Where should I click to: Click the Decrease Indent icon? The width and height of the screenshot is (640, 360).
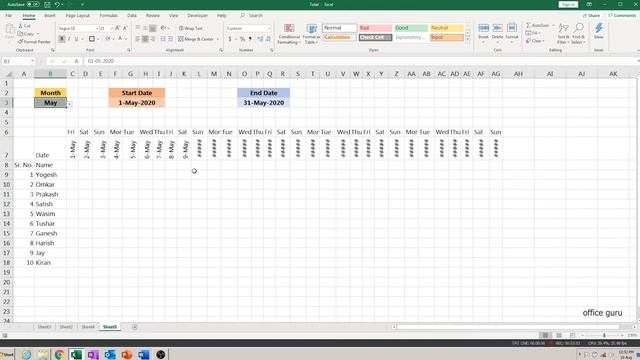click(x=163, y=39)
